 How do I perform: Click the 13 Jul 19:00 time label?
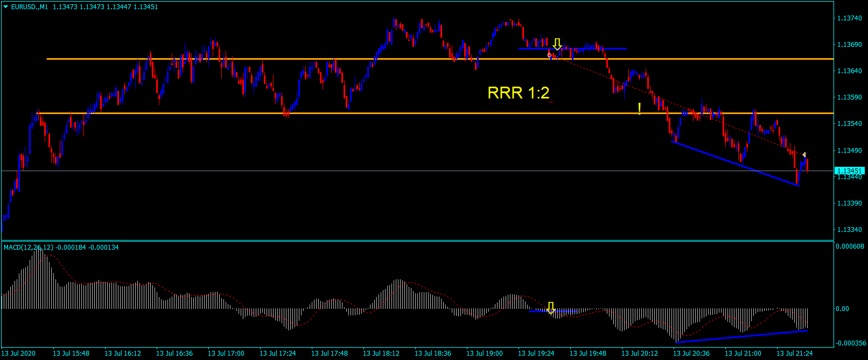tap(485, 354)
